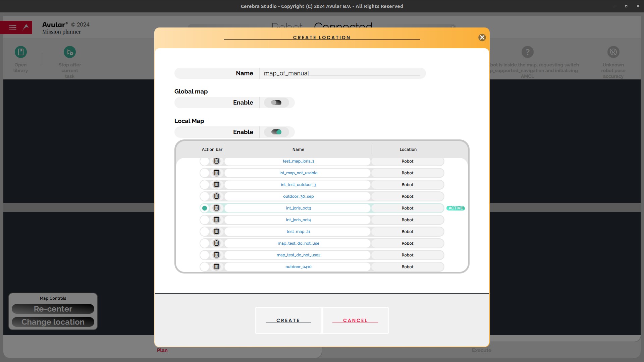
Task: Click the delete icon for map_test_do_not_use
Action: tap(216, 243)
